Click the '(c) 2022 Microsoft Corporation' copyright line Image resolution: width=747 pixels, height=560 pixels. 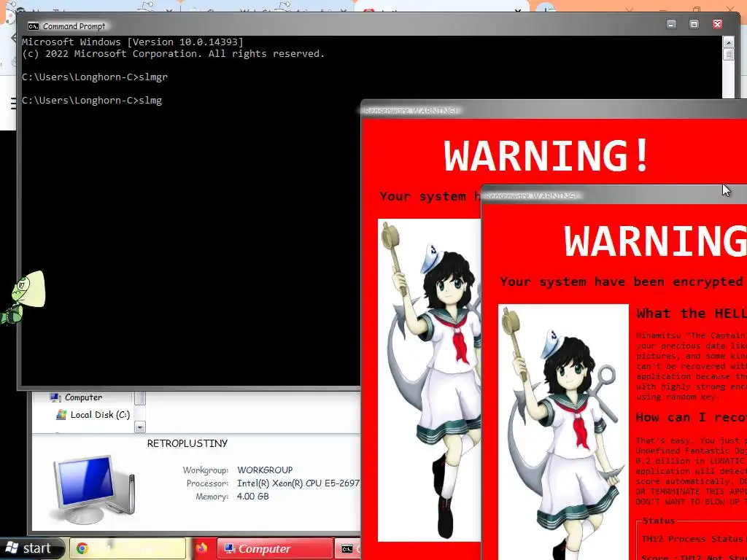(174, 54)
